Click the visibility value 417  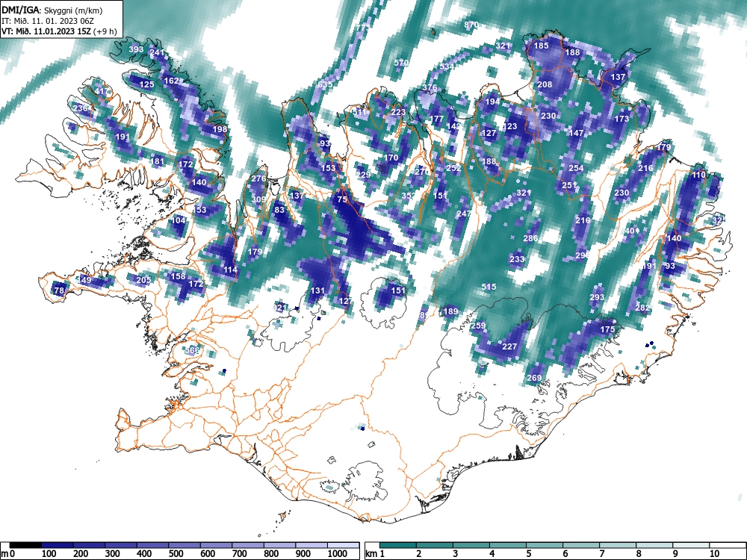[x=102, y=91]
